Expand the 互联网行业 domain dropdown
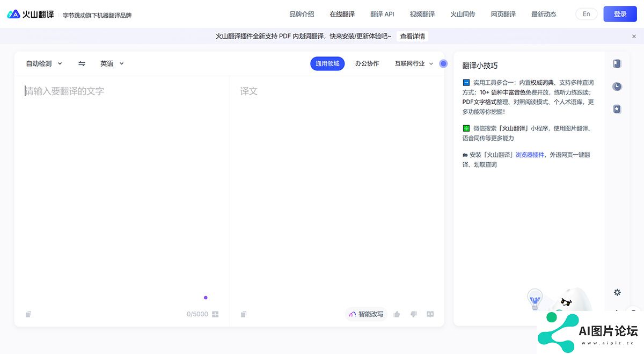644x354 pixels. pyautogui.click(x=414, y=63)
